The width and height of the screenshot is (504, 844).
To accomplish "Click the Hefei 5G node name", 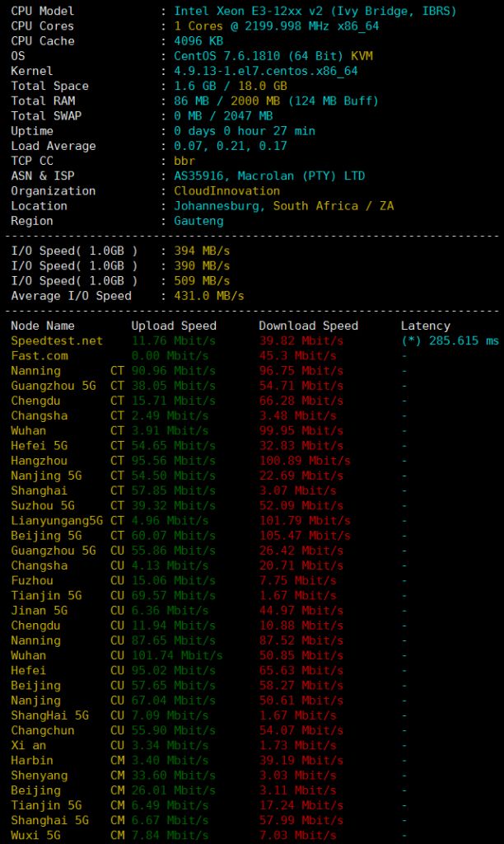I will point(40,446).
